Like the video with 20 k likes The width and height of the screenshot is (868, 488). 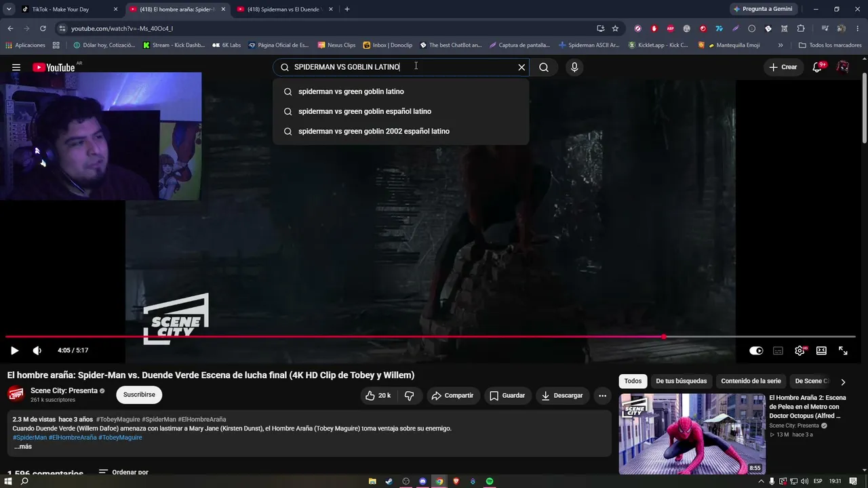coord(378,396)
